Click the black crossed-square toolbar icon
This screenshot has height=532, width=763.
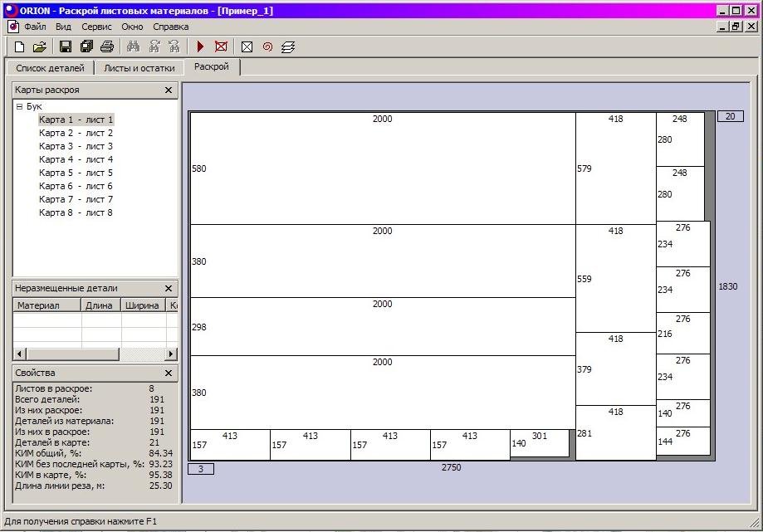click(247, 47)
